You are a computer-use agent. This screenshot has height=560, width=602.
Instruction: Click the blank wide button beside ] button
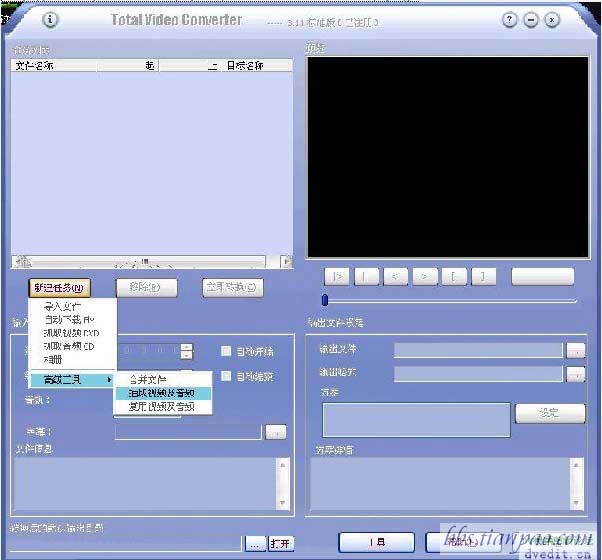[x=543, y=276]
